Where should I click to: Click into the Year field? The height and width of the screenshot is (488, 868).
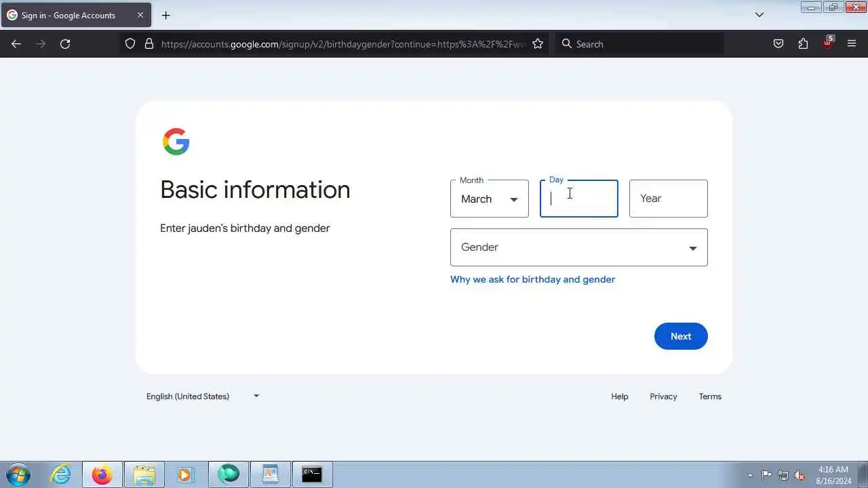click(x=669, y=199)
